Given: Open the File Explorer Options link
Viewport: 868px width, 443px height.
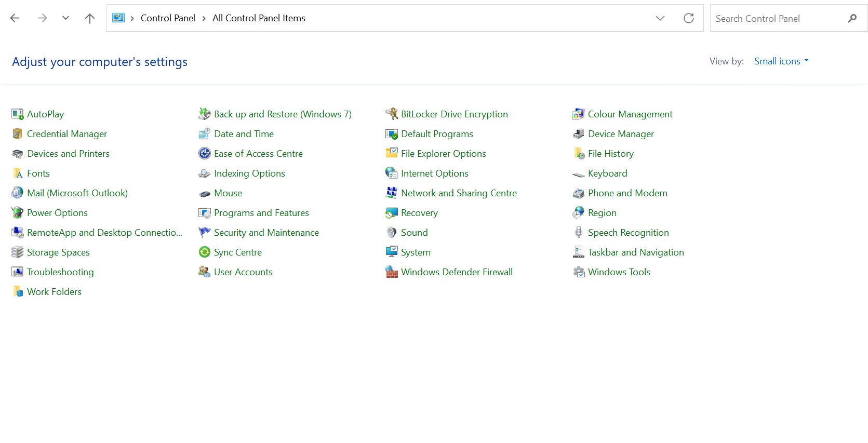Looking at the screenshot, I should pos(444,154).
